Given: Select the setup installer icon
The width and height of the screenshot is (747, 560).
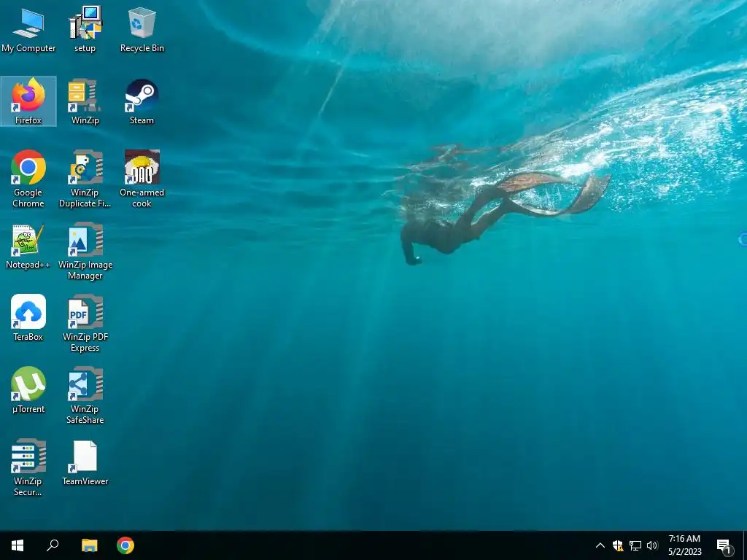Looking at the screenshot, I should [85, 29].
